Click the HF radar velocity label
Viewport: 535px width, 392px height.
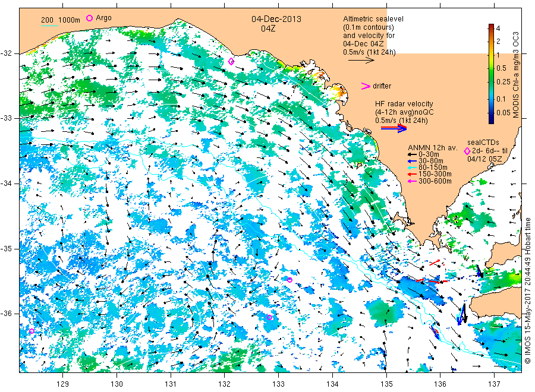pos(404,103)
